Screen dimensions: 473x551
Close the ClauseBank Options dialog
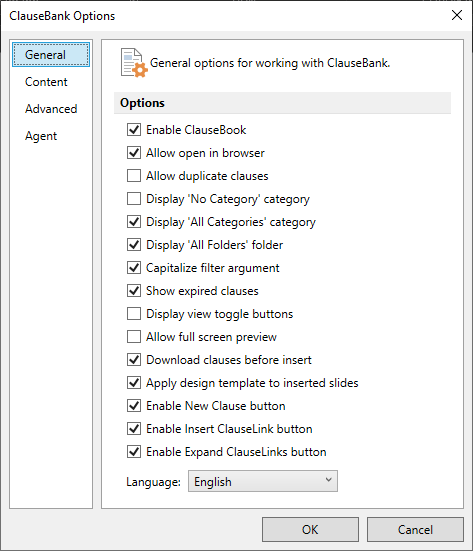[457, 15]
